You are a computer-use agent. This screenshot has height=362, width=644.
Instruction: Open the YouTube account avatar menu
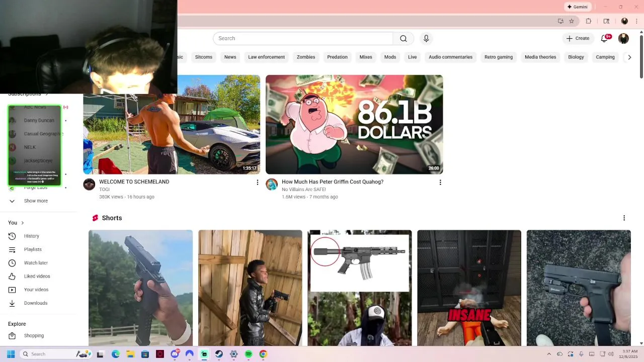point(623,39)
